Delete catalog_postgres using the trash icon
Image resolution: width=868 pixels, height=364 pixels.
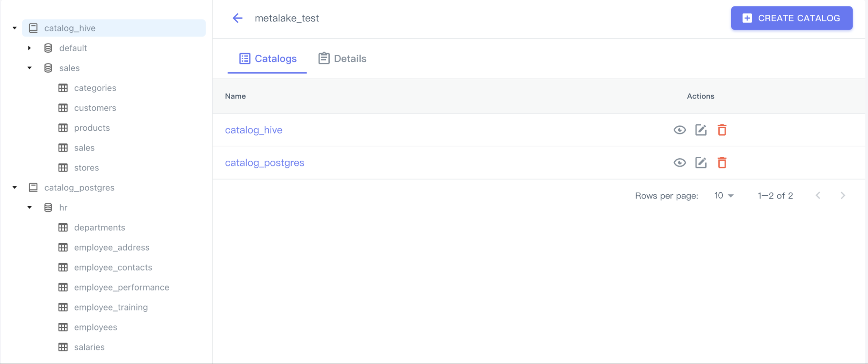point(722,163)
